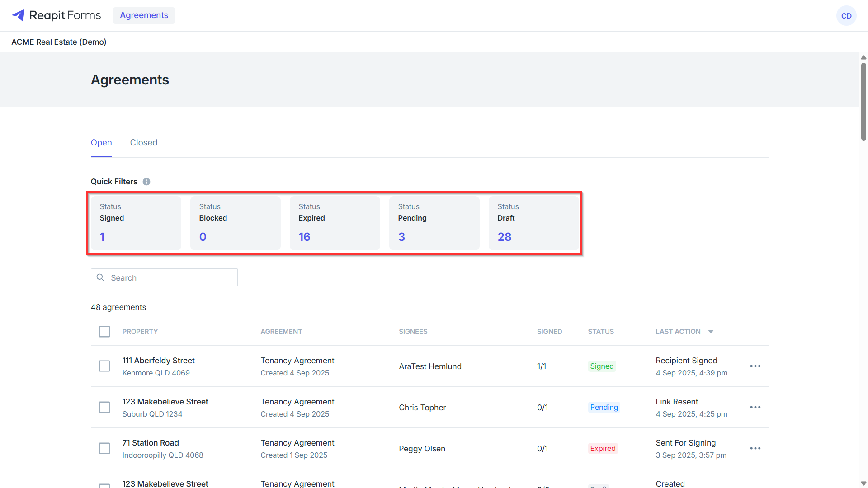Image resolution: width=868 pixels, height=488 pixels.
Task: Sort by Last Action dropdown arrow
Action: pyautogui.click(x=711, y=332)
